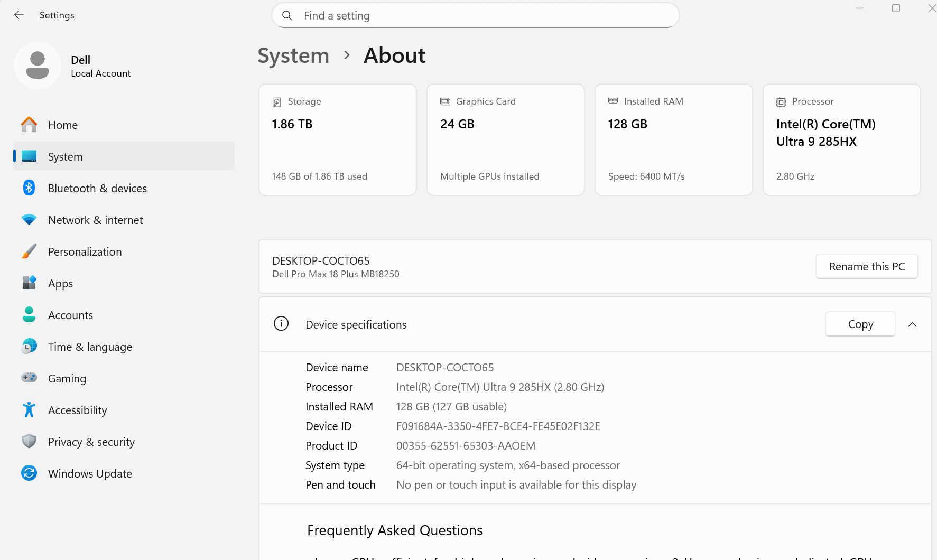
Task: Open the Storage info card
Action: (338, 139)
